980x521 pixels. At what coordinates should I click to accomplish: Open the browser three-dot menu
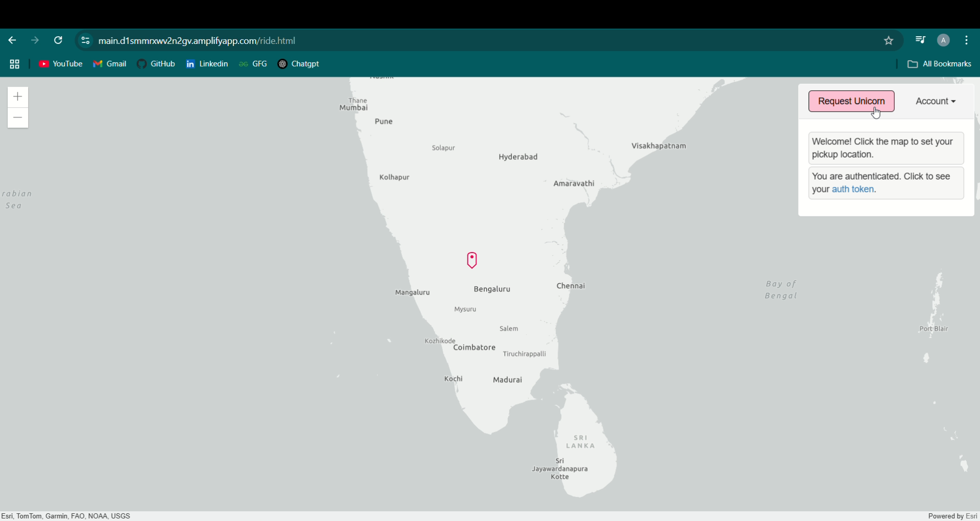click(967, 40)
